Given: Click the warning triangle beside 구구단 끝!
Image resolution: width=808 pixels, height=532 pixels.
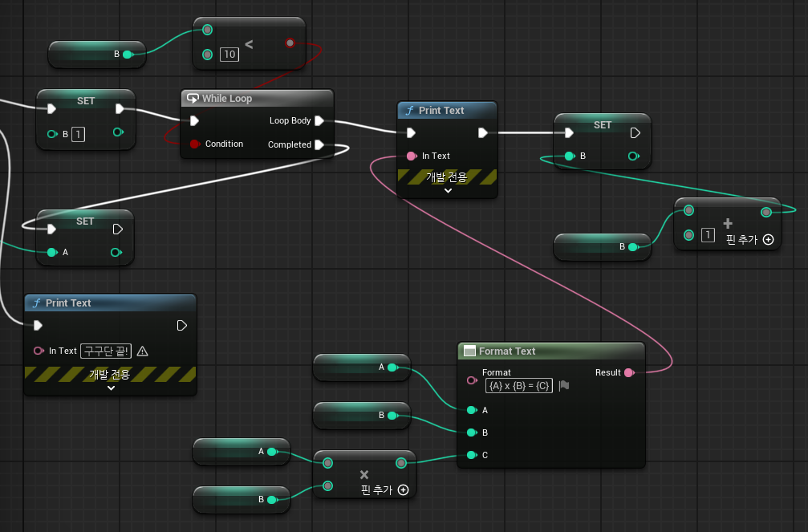Looking at the screenshot, I should [143, 351].
